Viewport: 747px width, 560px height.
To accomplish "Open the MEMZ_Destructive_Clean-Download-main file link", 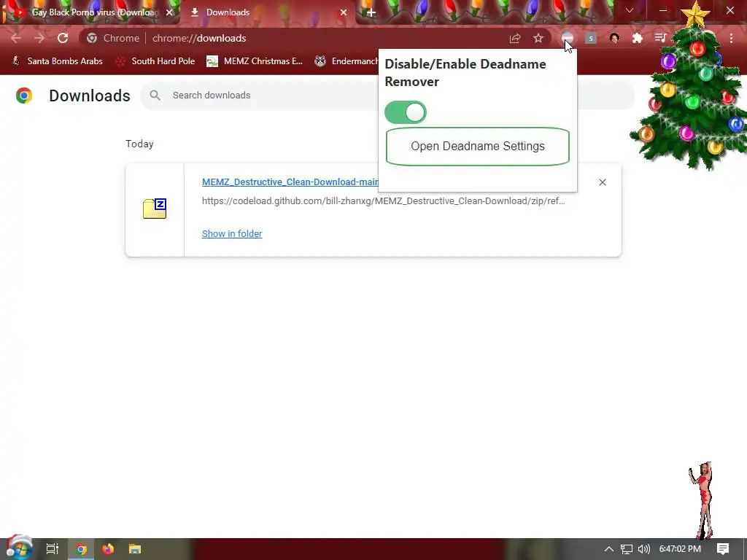I will tap(290, 182).
